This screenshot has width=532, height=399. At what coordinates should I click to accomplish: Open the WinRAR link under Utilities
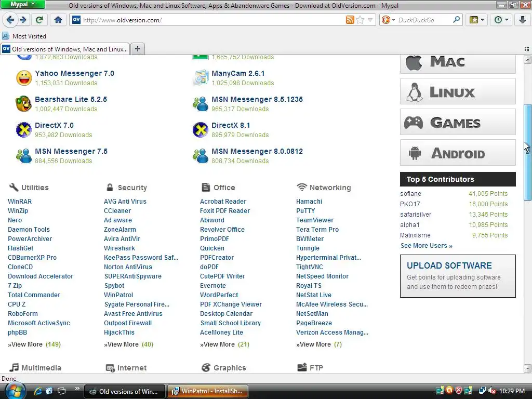pyautogui.click(x=20, y=202)
